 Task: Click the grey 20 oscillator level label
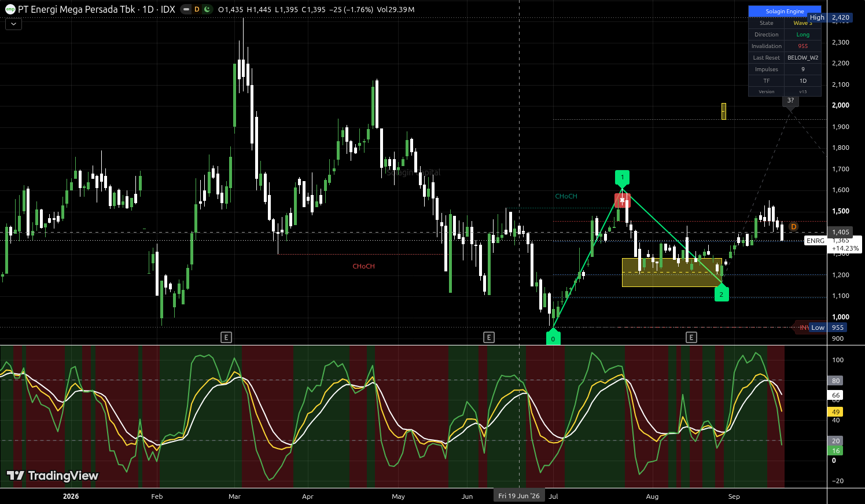pyautogui.click(x=835, y=441)
